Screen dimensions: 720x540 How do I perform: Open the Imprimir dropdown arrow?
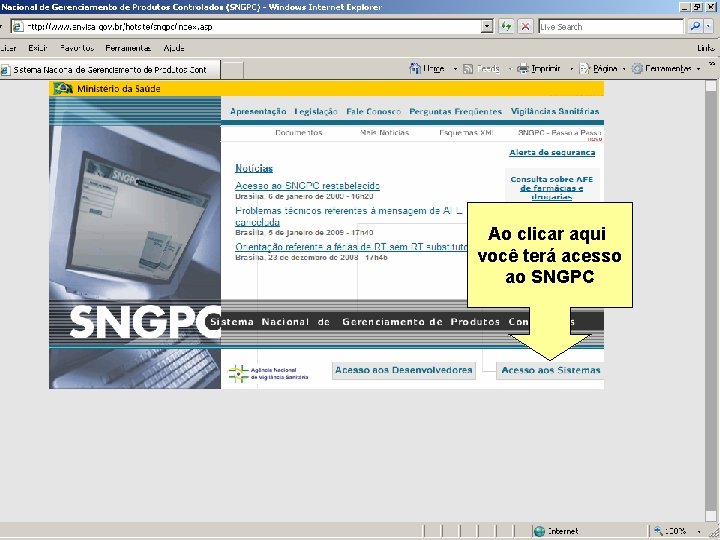click(571, 69)
